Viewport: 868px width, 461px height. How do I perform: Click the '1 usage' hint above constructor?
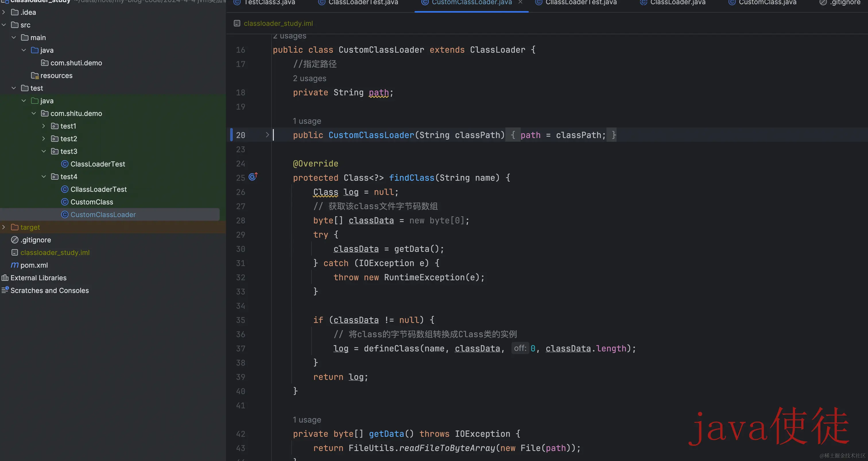(x=307, y=121)
